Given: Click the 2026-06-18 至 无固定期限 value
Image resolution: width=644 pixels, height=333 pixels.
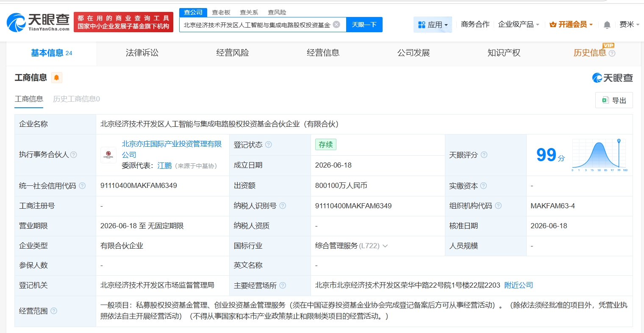Looking at the screenshot, I should tap(142, 226).
